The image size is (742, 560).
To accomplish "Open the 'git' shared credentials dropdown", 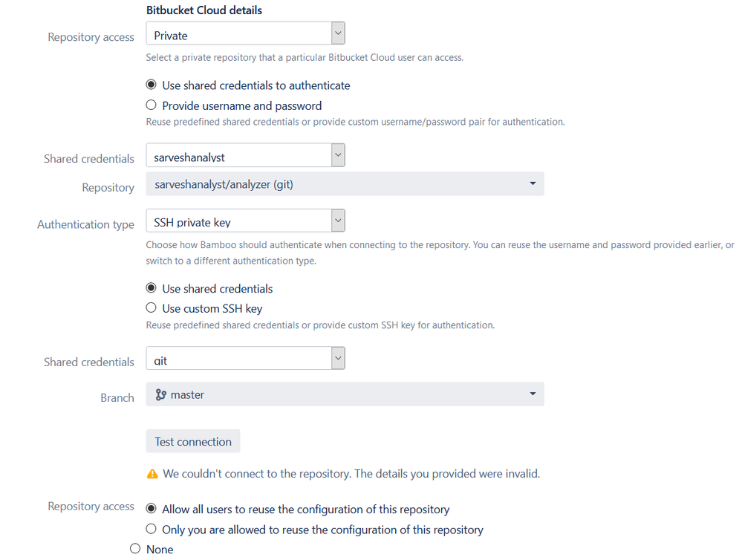I will [245, 358].
